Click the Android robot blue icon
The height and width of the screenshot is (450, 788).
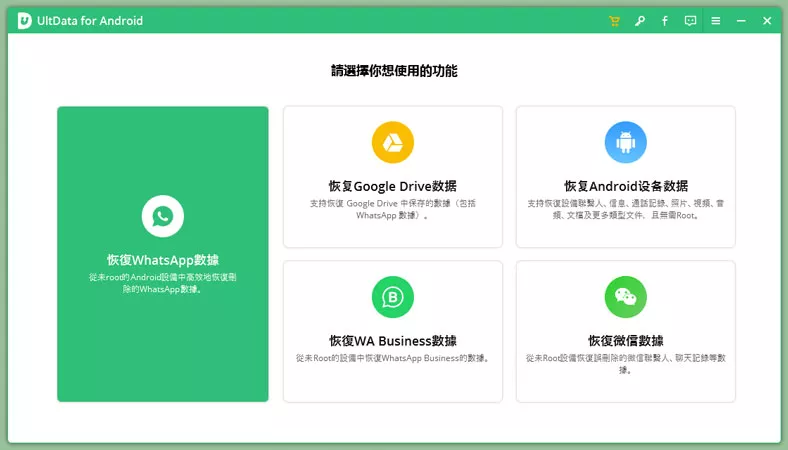click(x=626, y=142)
